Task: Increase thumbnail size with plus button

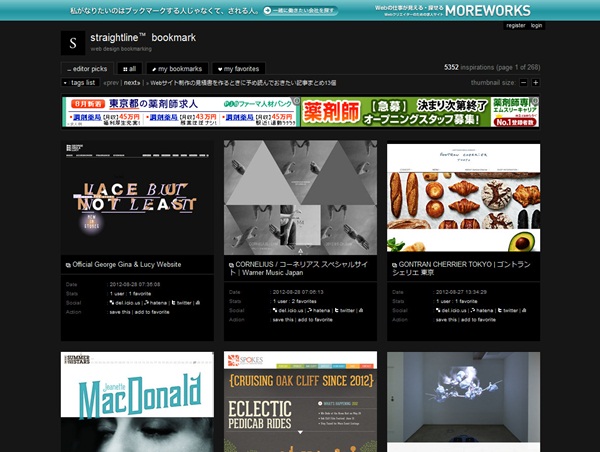Action: (536, 83)
